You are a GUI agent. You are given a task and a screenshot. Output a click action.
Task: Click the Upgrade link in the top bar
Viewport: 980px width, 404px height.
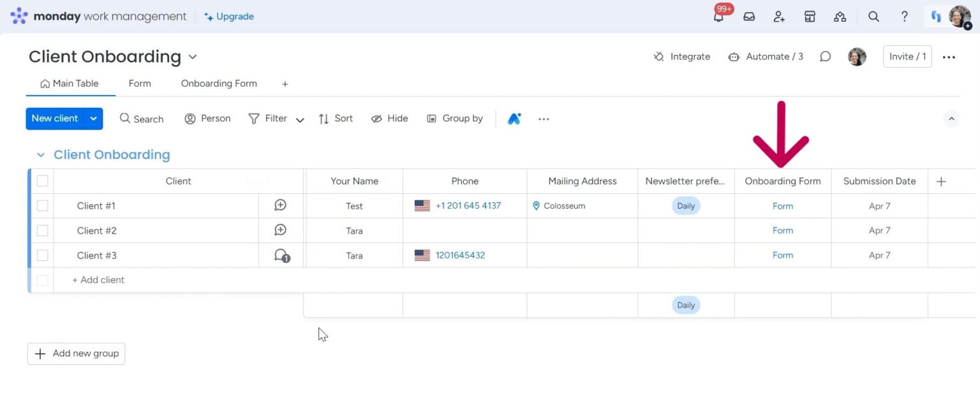[x=228, y=16]
